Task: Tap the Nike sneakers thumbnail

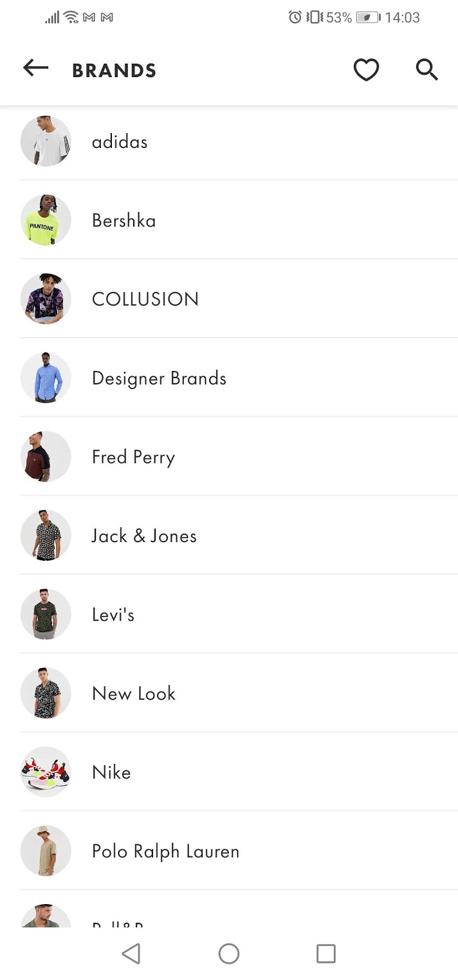Action: (x=46, y=772)
